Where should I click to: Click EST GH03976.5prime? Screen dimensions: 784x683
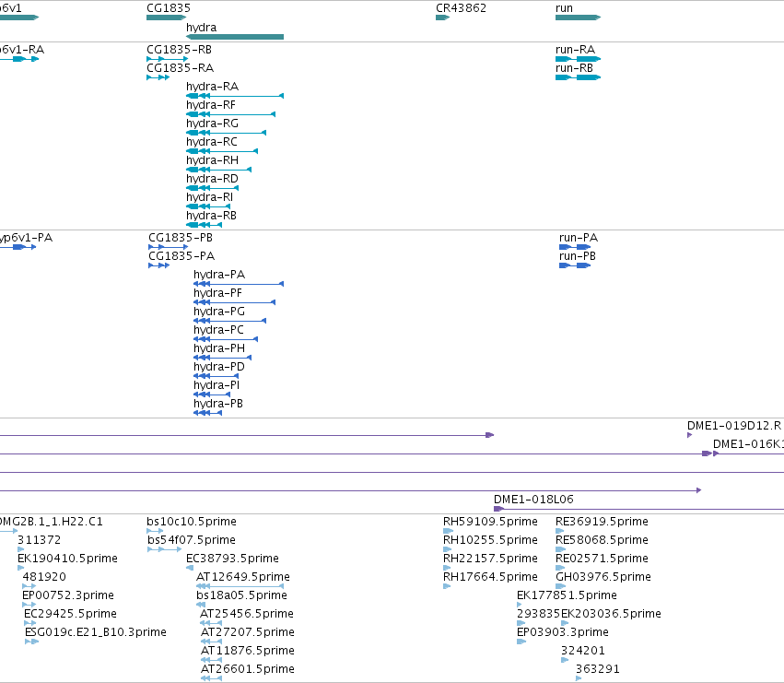[x=603, y=577]
